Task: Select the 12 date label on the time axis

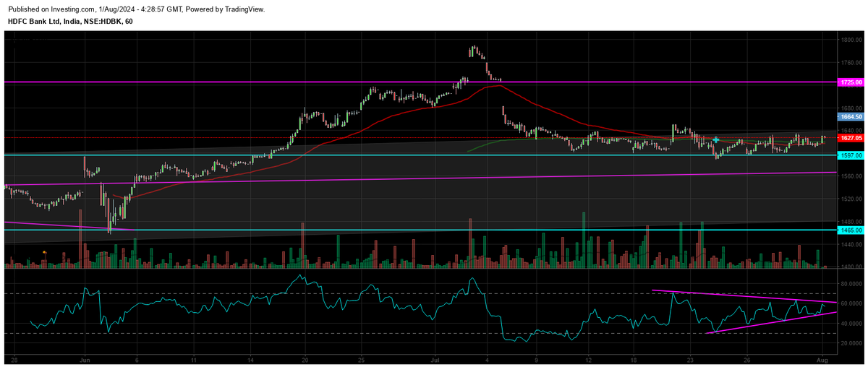Action: coord(589,358)
